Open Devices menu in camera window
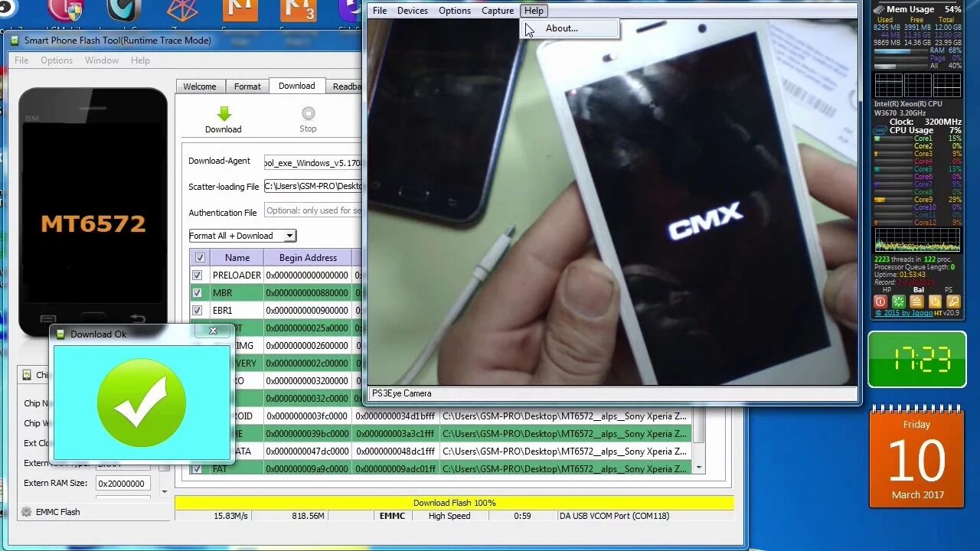The height and width of the screenshot is (551, 980). point(413,11)
